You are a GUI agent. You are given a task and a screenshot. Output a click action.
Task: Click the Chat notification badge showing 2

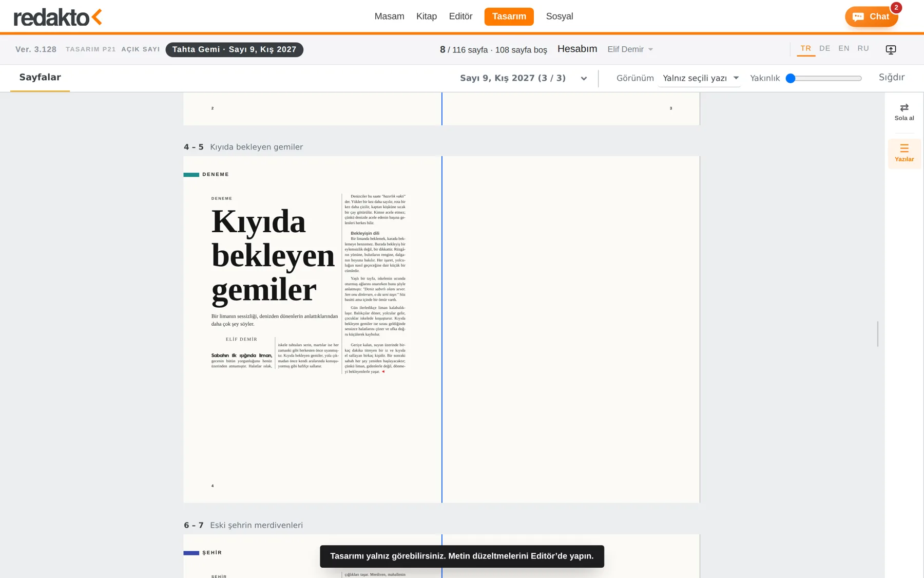[896, 8]
